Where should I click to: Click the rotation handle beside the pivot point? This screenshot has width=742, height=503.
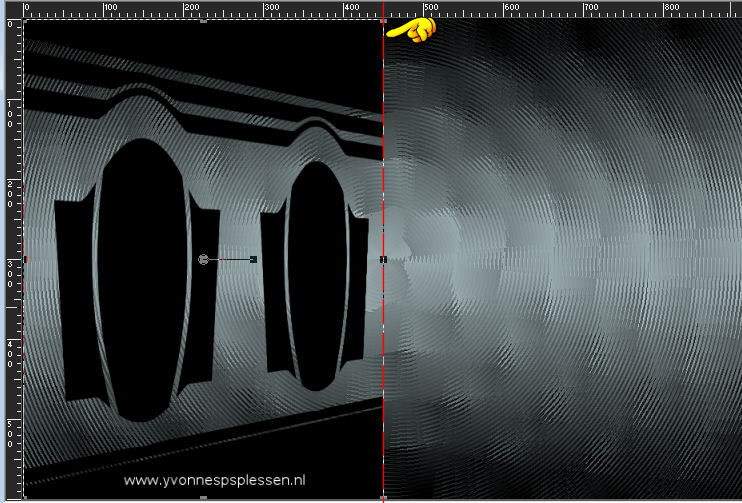(x=254, y=259)
